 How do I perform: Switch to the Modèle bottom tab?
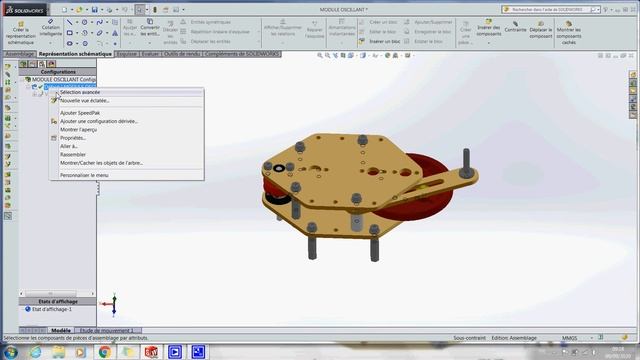(61, 330)
